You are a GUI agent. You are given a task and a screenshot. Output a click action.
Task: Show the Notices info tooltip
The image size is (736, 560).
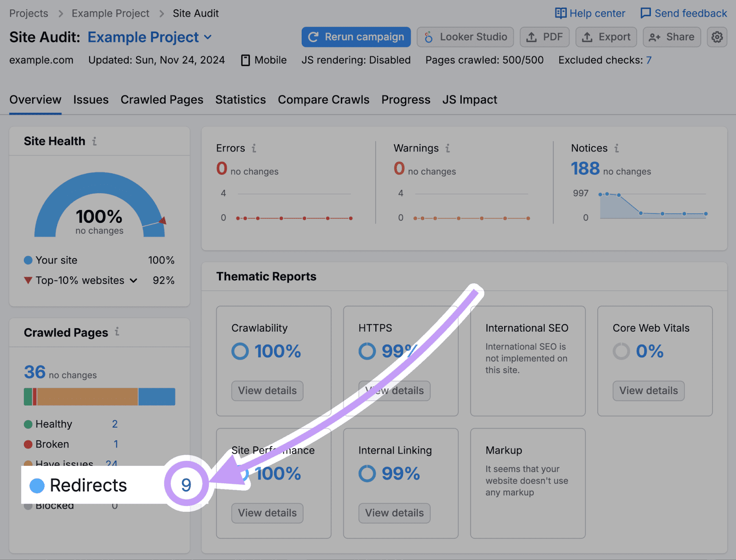[x=617, y=149]
